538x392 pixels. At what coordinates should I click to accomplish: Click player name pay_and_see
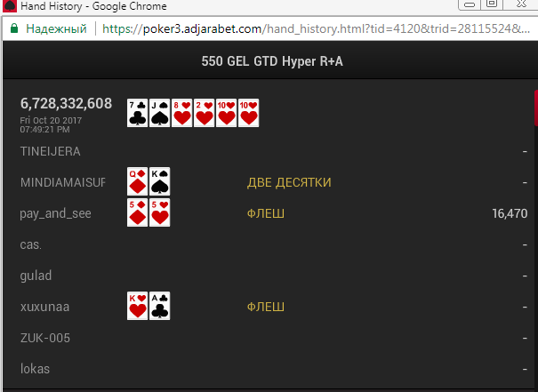coord(56,213)
